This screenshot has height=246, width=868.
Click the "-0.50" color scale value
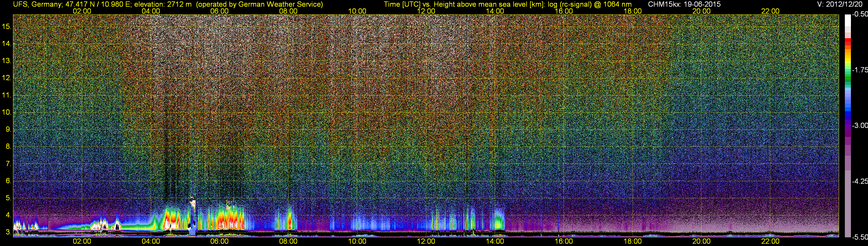(x=860, y=14)
